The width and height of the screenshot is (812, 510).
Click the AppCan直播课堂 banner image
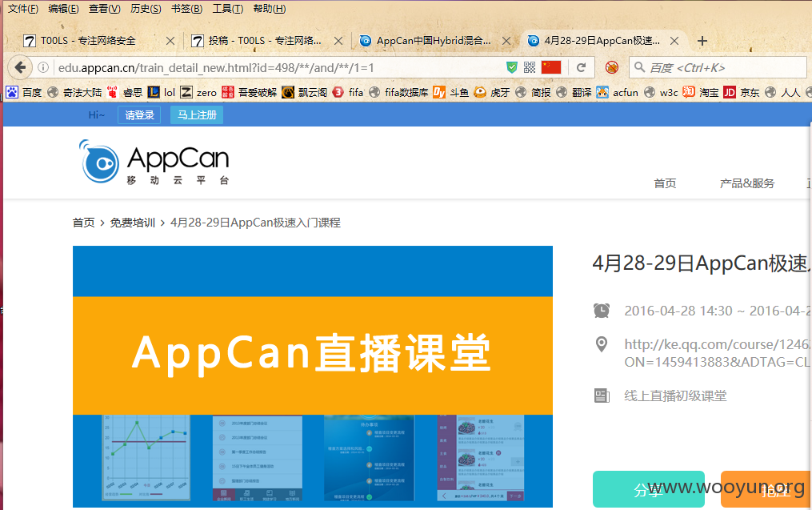click(x=313, y=376)
